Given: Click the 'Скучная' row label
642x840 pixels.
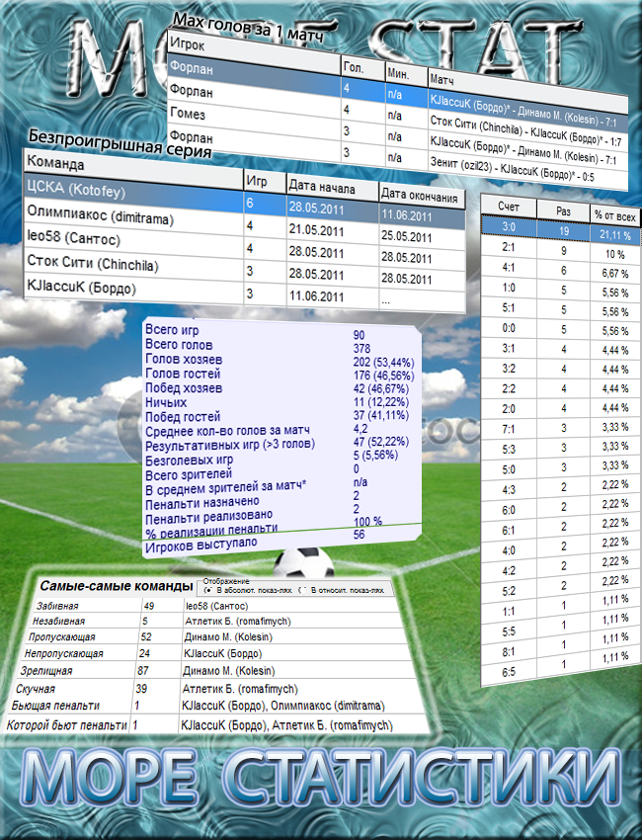Looking at the screenshot, I should pyautogui.click(x=36, y=689).
